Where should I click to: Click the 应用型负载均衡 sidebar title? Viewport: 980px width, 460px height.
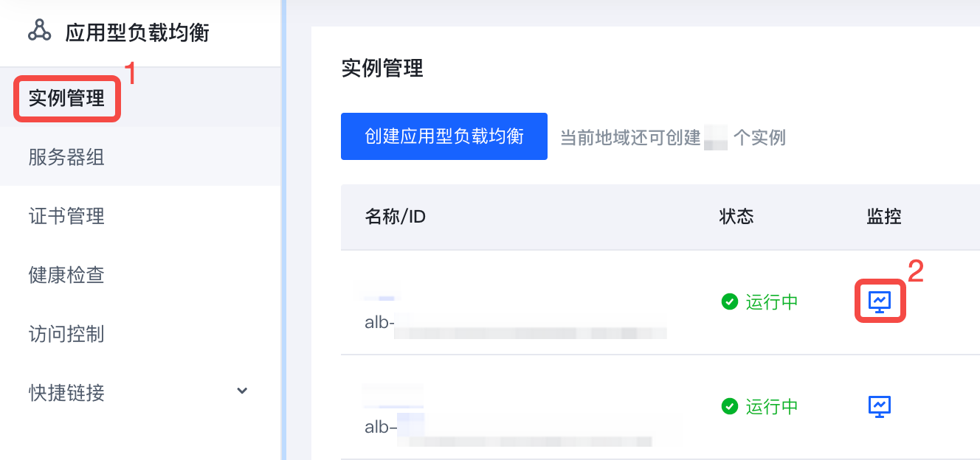(x=137, y=32)
